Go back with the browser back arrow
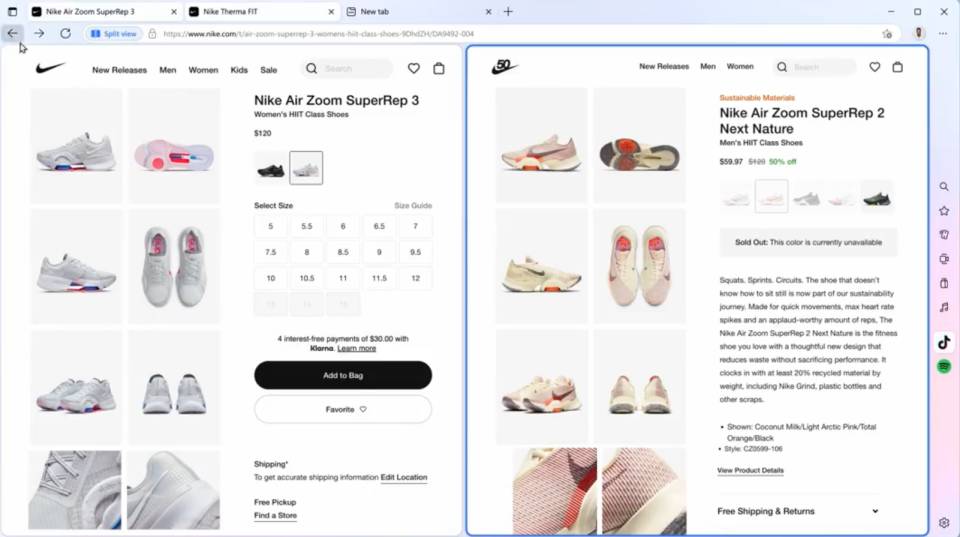 coord(12,34)
